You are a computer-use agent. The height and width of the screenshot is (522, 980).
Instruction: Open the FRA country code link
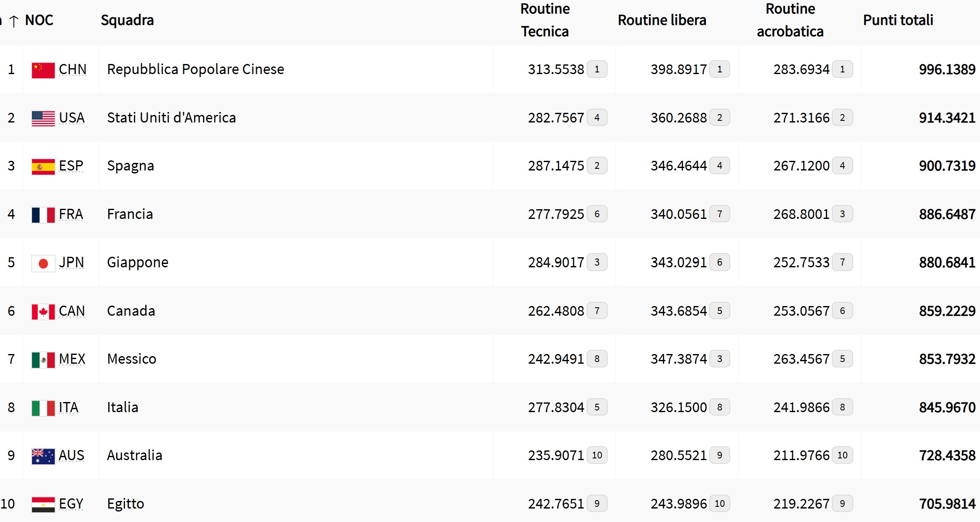[71, 214]
